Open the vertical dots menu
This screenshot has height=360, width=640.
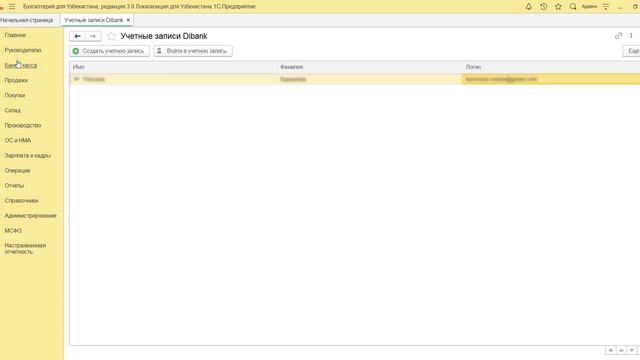point(631,36)
